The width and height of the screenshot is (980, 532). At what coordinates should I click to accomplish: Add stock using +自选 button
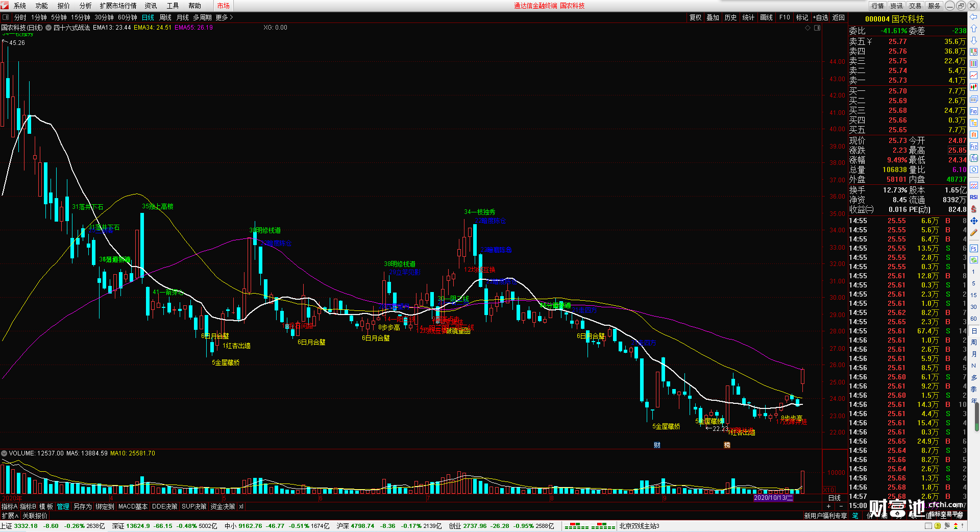(821, 17)
